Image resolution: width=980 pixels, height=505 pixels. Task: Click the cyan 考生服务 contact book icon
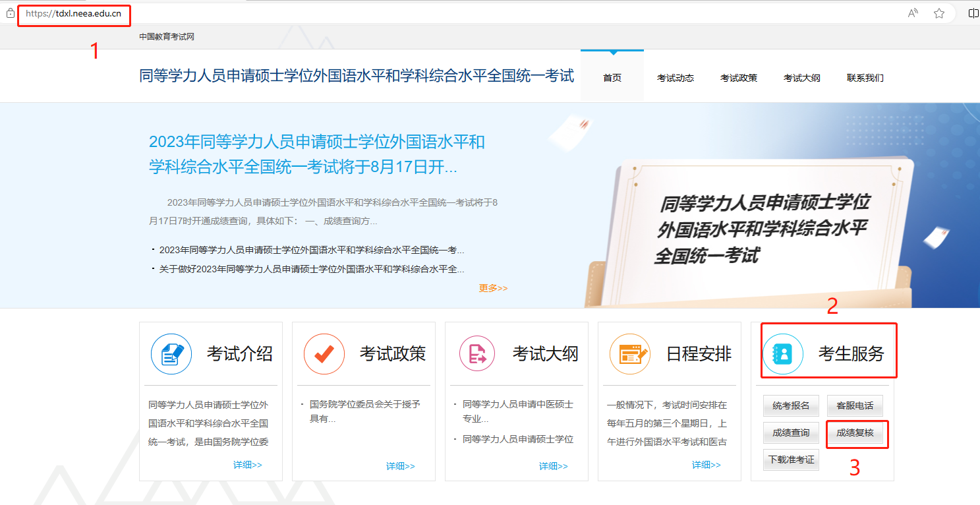click(x=783, y=354)
